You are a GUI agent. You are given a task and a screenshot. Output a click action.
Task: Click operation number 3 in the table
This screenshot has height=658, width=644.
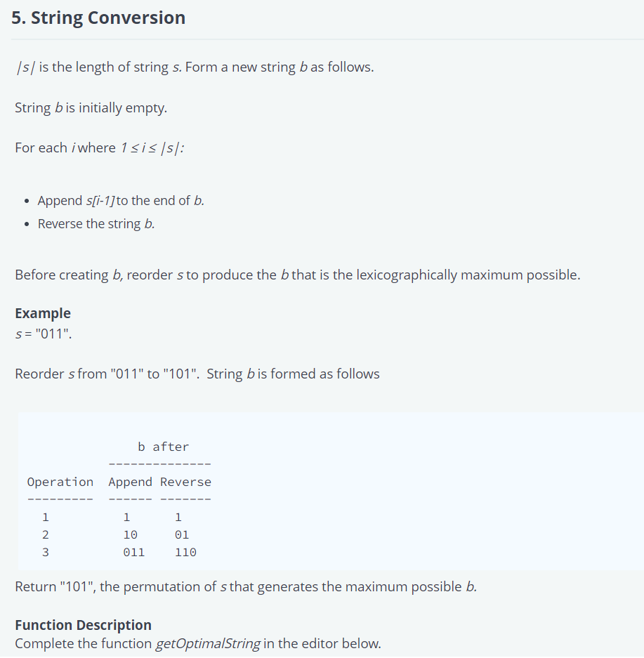tap(46, 552)
